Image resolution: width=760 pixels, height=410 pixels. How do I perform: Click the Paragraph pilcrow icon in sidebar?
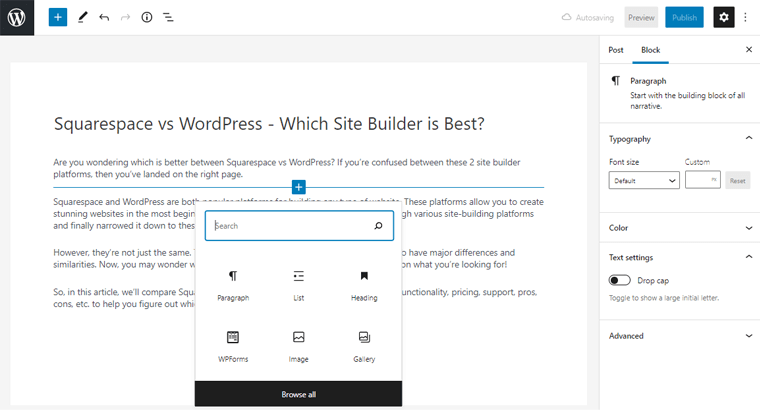pos(616,81)
